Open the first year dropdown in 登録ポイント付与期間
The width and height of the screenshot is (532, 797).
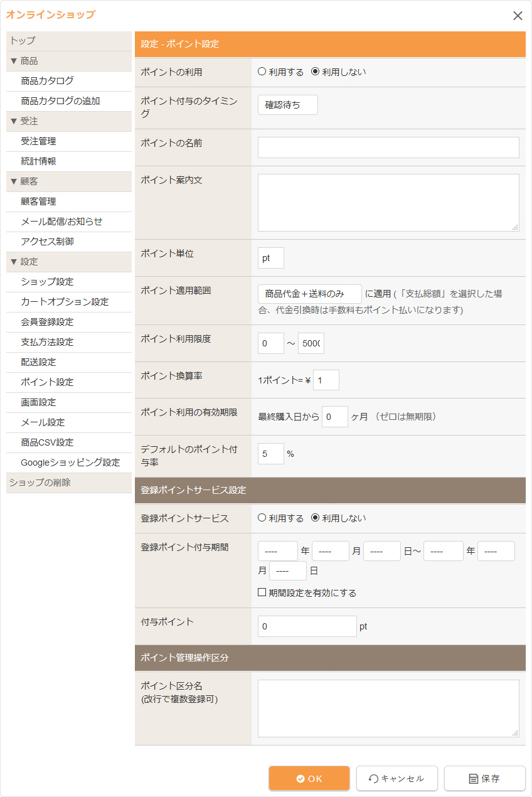click(277, 551)
